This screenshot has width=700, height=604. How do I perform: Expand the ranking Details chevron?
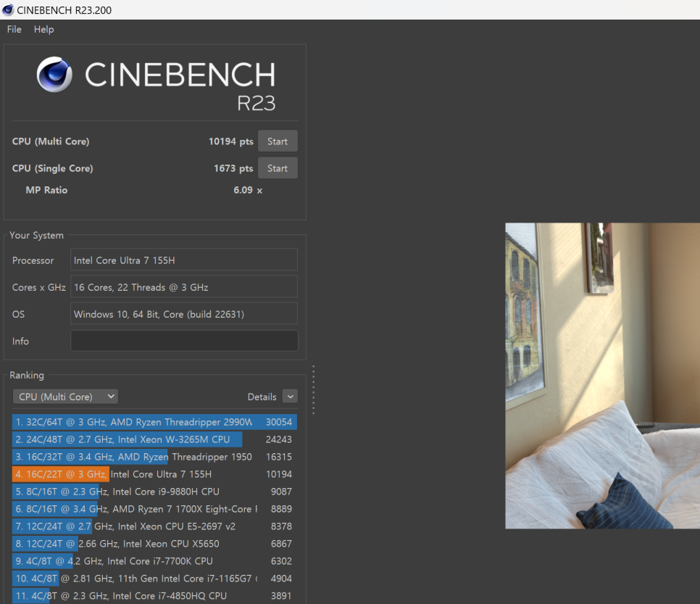290,397
